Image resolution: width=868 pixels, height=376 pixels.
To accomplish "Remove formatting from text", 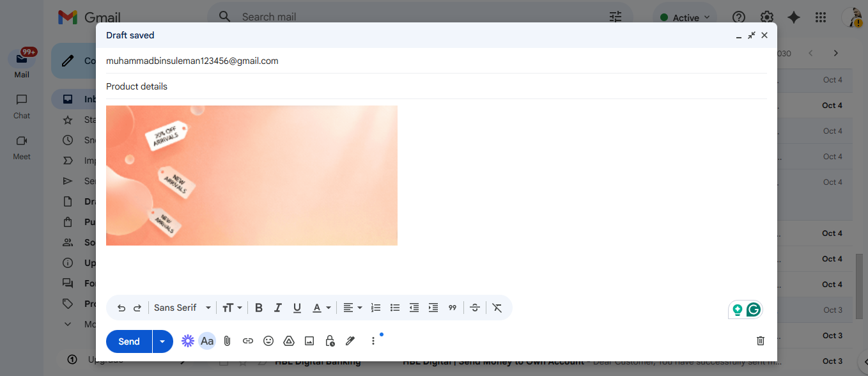I will point(497,308).
